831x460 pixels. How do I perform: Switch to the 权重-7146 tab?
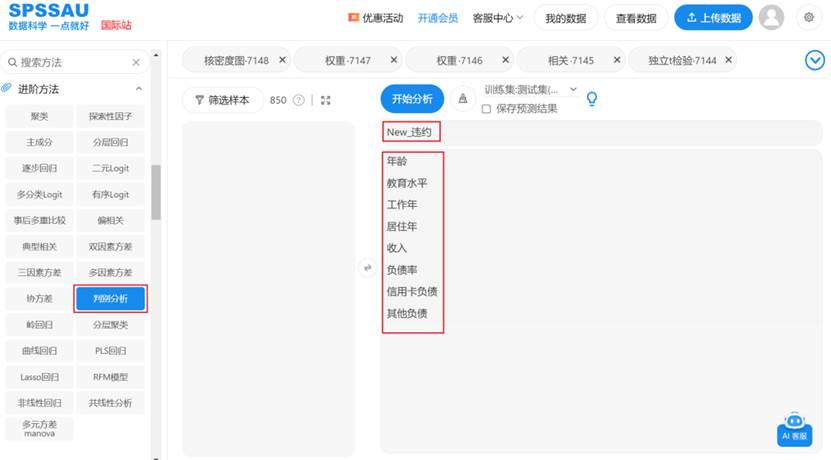click(x=459, y=60)
